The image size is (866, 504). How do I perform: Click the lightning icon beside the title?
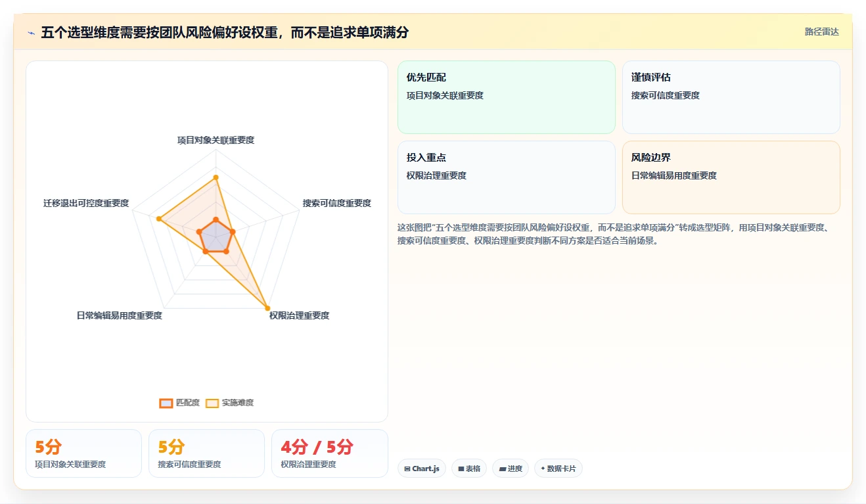point(31,33)
